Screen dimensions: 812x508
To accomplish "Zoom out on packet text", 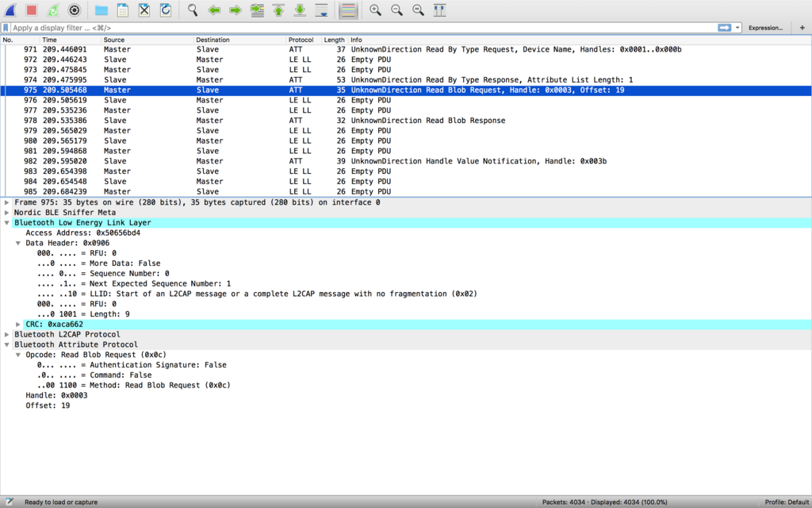I will (396, 10).
